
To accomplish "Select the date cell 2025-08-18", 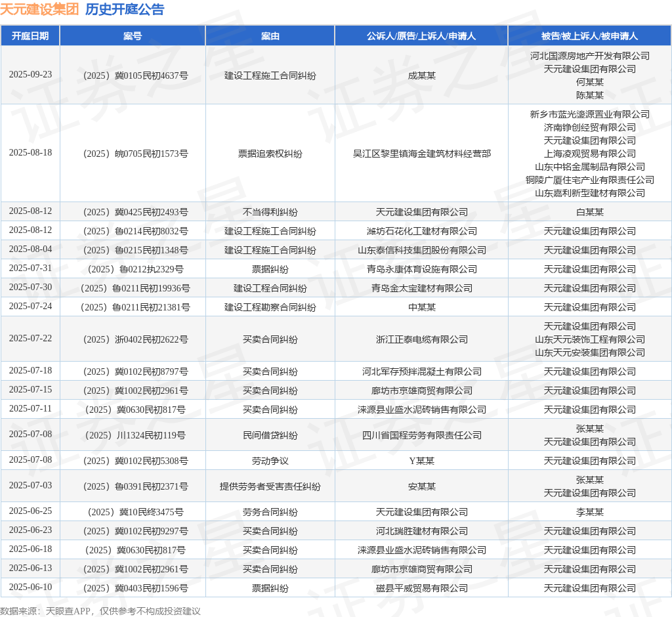I will tap(30, 153).
